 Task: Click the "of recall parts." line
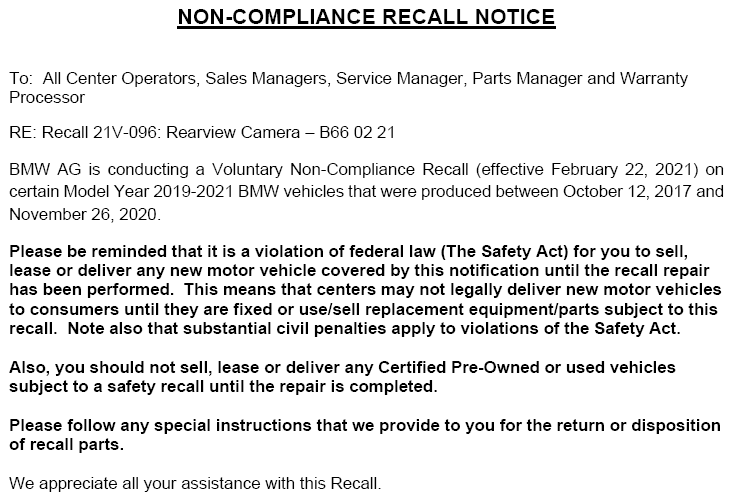66,443
